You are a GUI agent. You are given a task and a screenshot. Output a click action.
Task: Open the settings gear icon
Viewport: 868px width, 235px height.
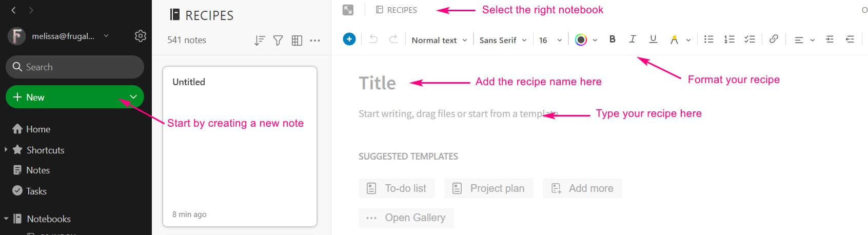point(140,36)
